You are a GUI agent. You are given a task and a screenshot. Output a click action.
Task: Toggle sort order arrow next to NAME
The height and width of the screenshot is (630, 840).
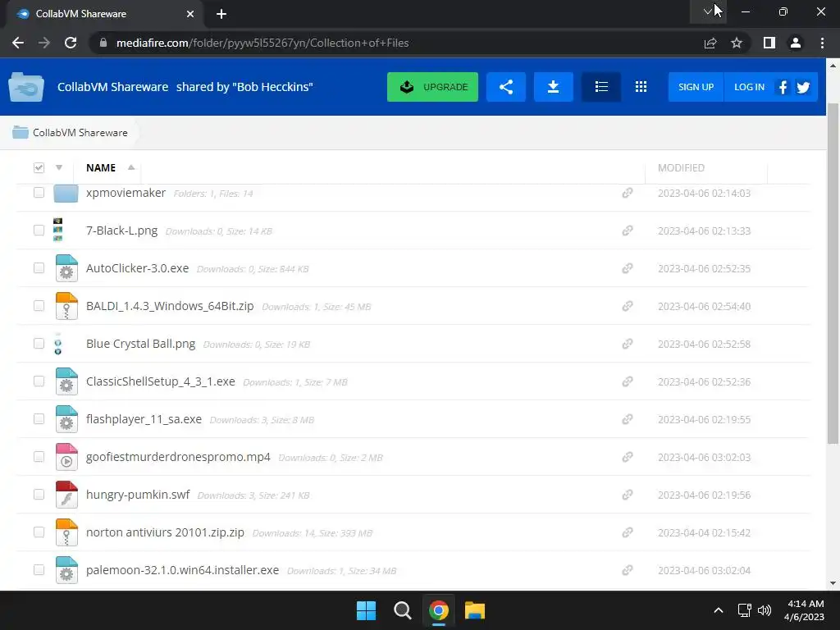130,167
